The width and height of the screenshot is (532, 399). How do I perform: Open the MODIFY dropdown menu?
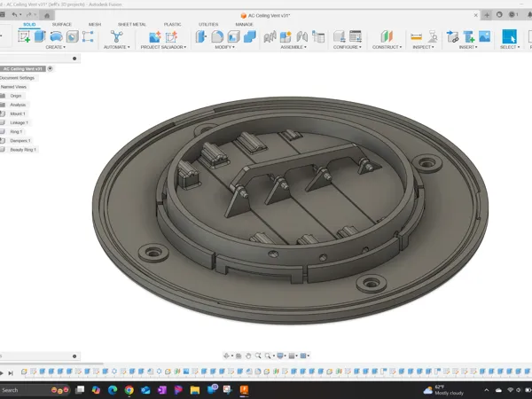[x=224, y=47]
